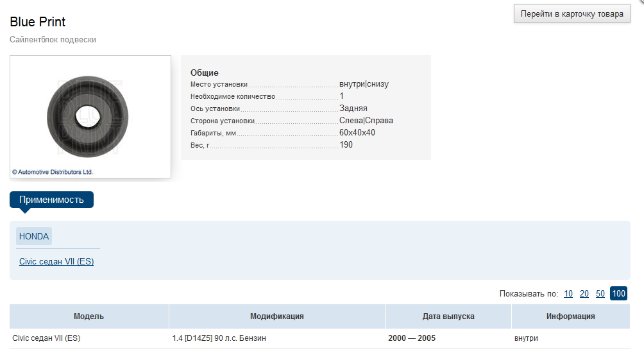
Task: Click the 'Вес, г' label
Action: click(x=199, y=145)
